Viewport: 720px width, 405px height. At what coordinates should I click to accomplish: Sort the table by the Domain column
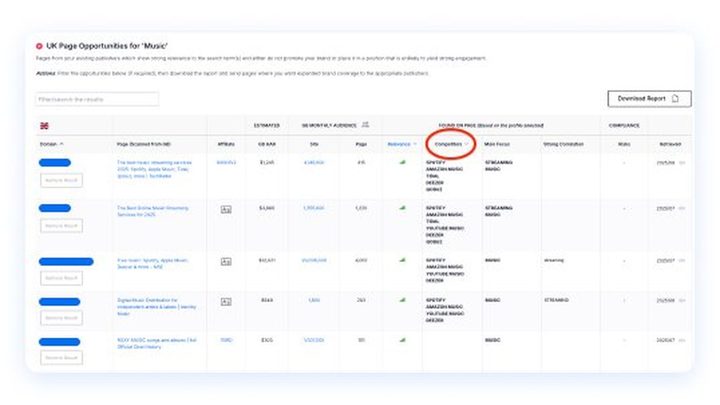(51, 144)
